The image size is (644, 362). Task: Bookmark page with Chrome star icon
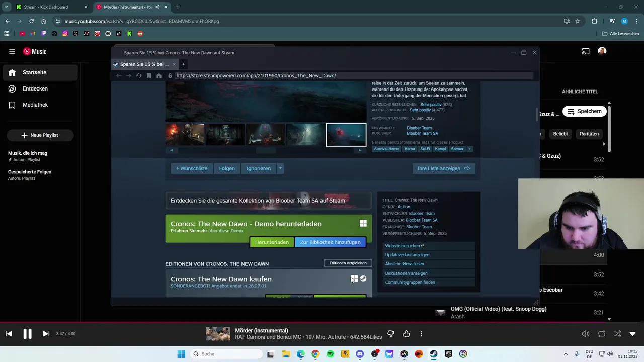578,21
